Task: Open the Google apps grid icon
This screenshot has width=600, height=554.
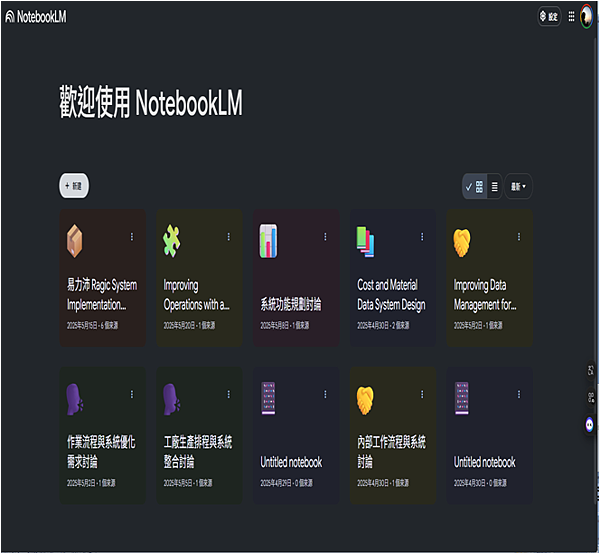Action: click(x=571, y=16)
